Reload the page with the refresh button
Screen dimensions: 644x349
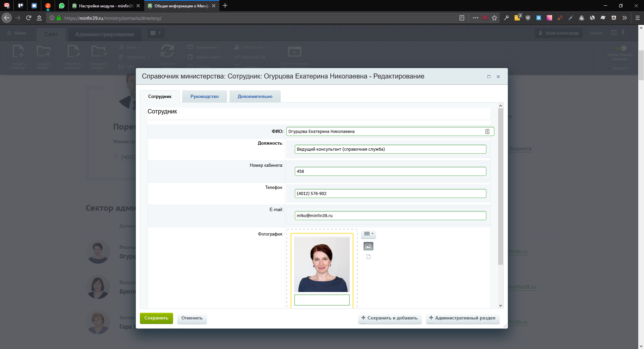[29, 18]
